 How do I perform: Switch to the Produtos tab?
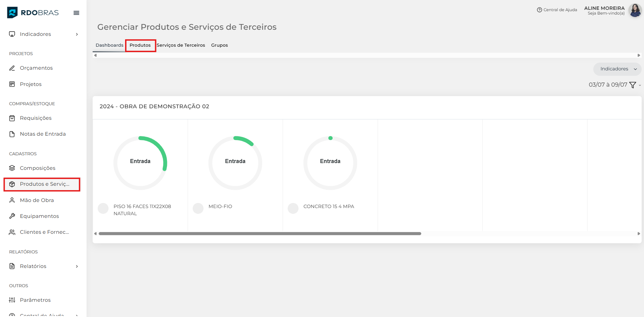pyautogui.click(x=140, y=45)
